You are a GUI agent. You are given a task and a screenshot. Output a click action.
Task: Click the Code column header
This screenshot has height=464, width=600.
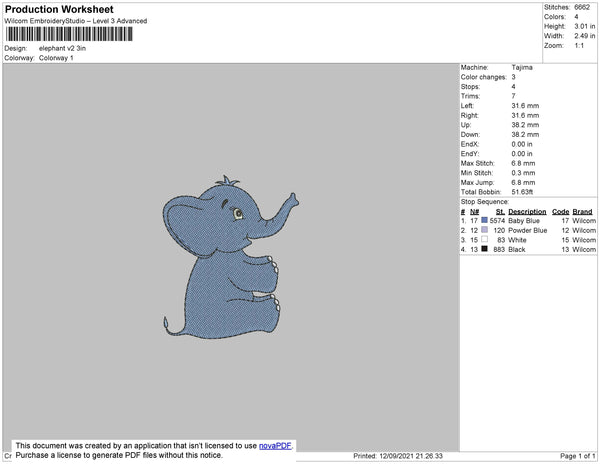click(x=560, y=212)
